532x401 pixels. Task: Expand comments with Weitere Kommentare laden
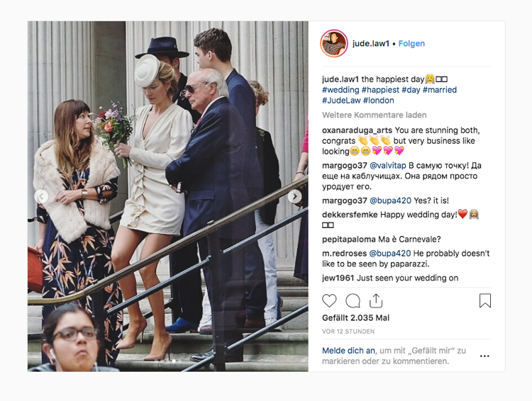(375, 115)
